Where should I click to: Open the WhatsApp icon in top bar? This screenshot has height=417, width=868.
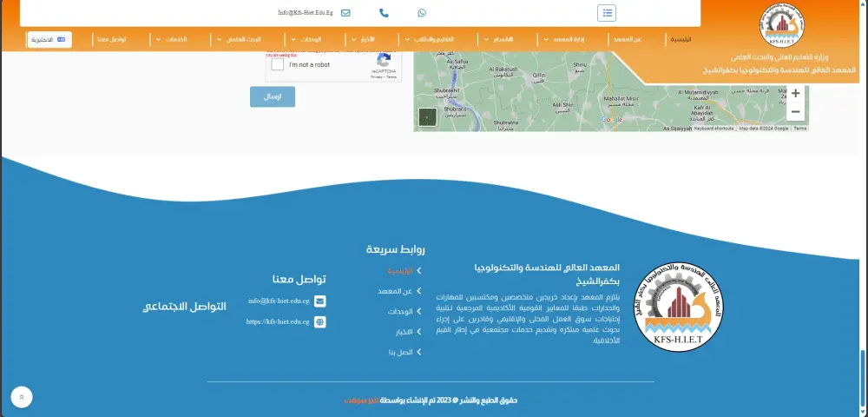click(422, 13)
